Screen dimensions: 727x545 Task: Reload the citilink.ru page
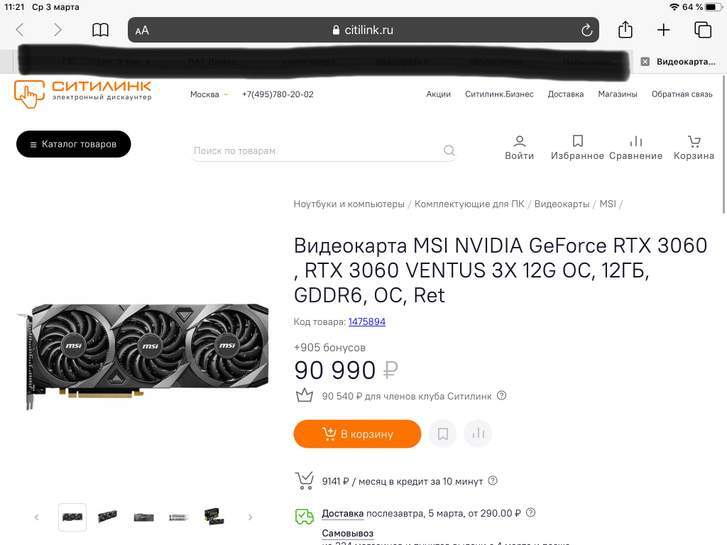pos(587,30)
